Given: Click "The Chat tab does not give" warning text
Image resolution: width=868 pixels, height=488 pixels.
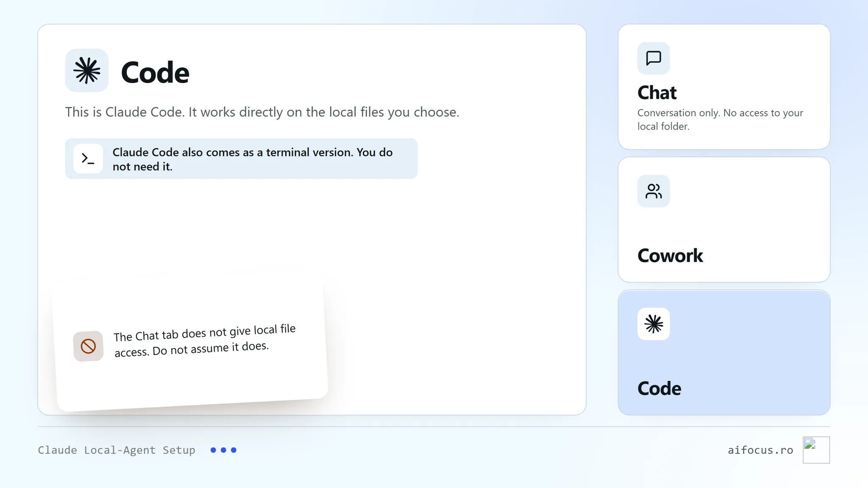Looking at the screenshot, I should pos(205,341).
